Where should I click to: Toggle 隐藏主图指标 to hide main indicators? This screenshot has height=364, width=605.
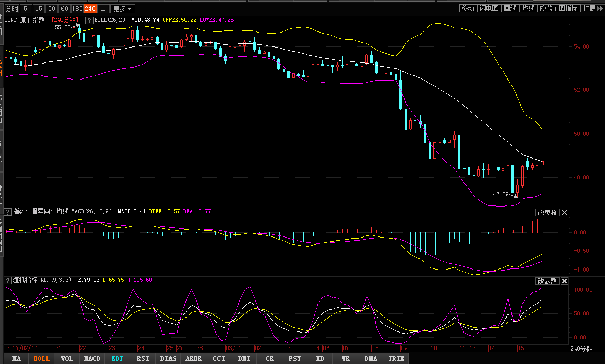click(x=559, y=8)
